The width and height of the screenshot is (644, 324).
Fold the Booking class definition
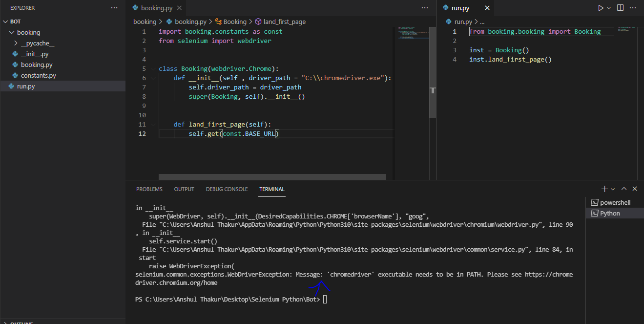[x=153, y=69]
